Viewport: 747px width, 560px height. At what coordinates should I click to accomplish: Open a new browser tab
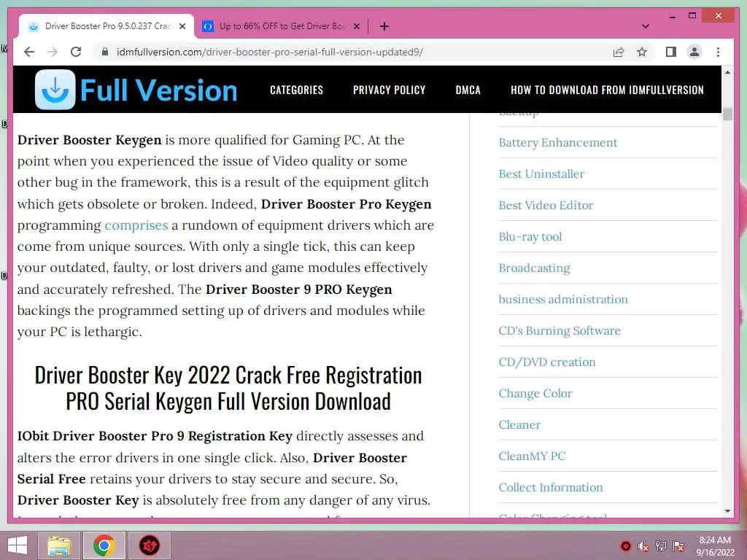tap(384, 26)
